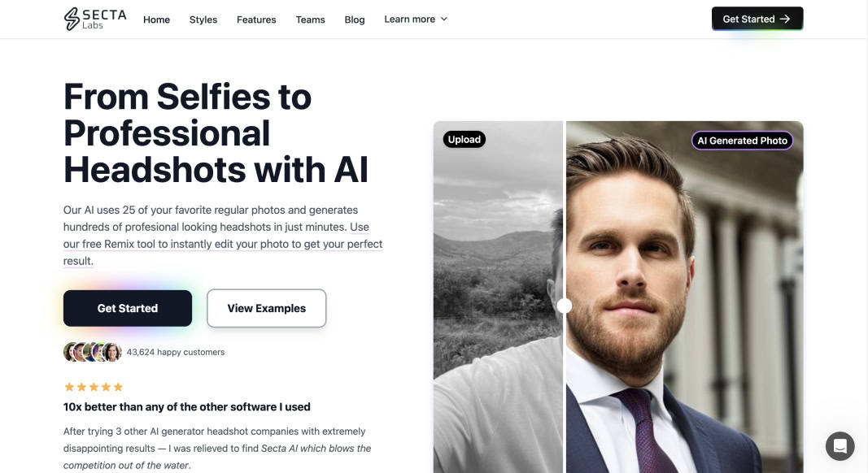Click the header Get Started button
868x473 pixels.
coord(757,19)
